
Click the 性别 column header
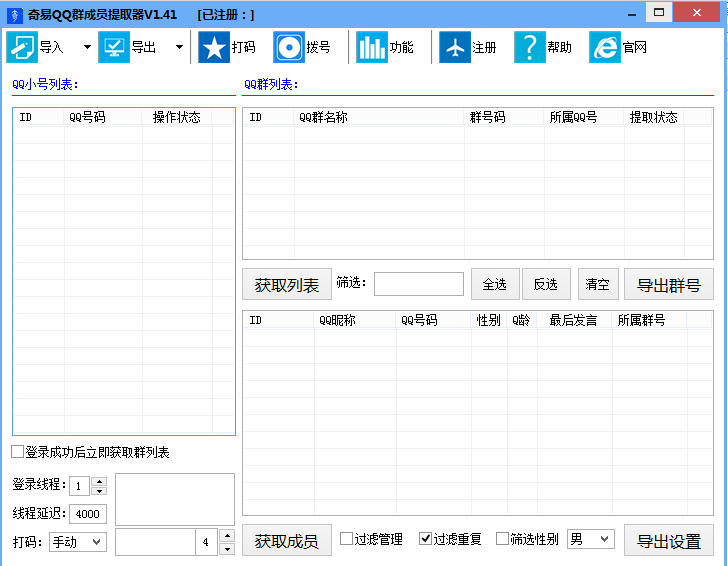489,320
